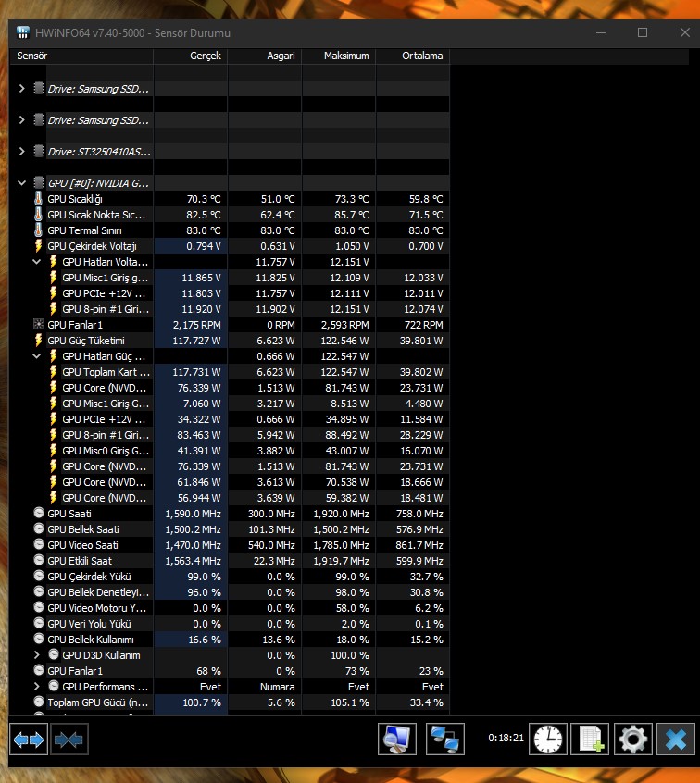700x783 pixels.
Task: Click the 722 RPM average fan value
Action: coord(424,325)
